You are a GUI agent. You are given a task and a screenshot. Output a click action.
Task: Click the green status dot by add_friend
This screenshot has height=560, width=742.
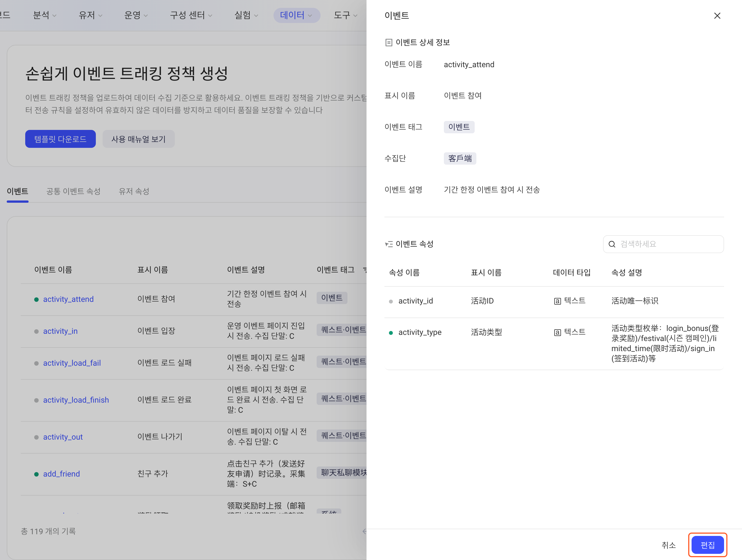tap(36, 474)
